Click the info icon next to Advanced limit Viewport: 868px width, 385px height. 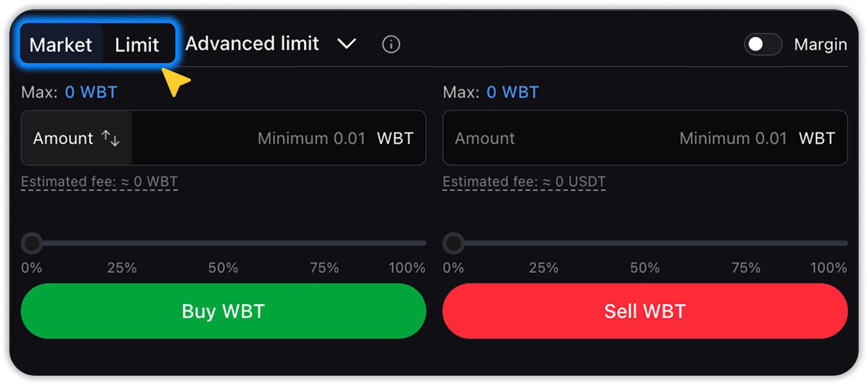pos(391,44)
